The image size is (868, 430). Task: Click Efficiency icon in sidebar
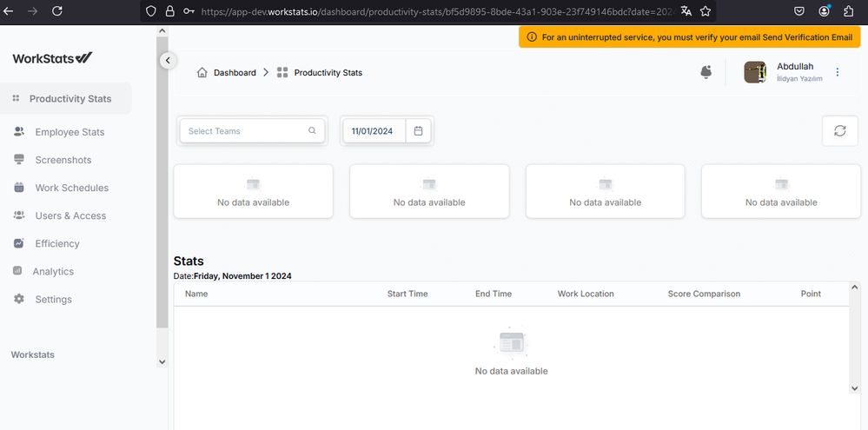click(19, 243)
